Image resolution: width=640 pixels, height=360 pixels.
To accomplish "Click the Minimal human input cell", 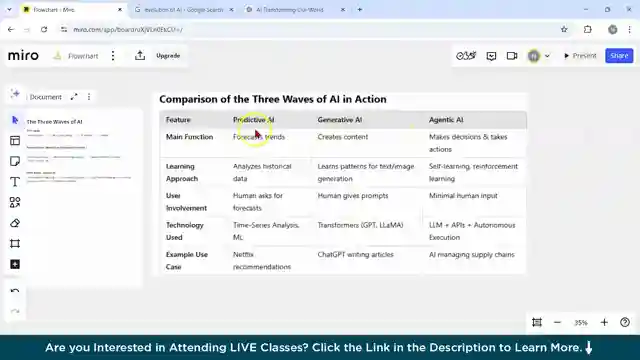I will (x=463, y=196).
